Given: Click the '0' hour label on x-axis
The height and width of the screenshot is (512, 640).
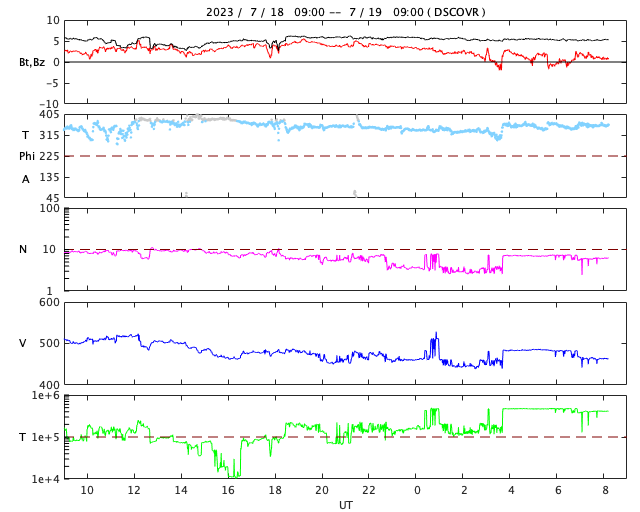Looking at the screenshot, I should 417,490.
